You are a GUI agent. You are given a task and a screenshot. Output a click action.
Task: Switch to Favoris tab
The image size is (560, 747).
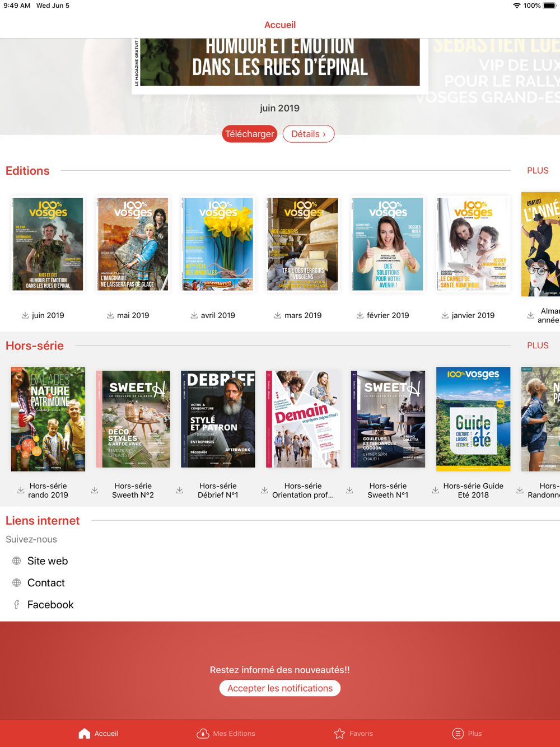click(x=353, y=734)
